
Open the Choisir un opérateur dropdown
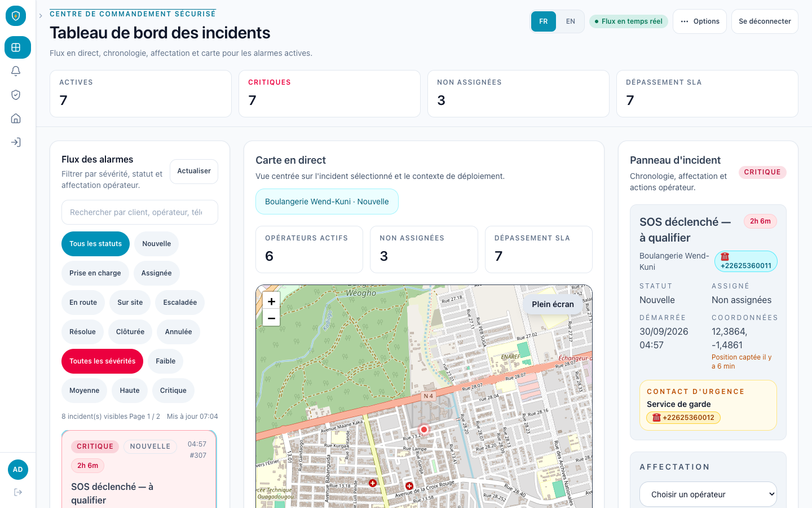[x=708, y=494]
